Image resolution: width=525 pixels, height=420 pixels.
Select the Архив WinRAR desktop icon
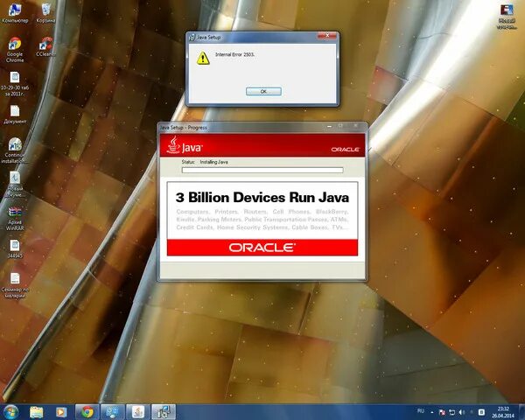[x=15, y=219]
